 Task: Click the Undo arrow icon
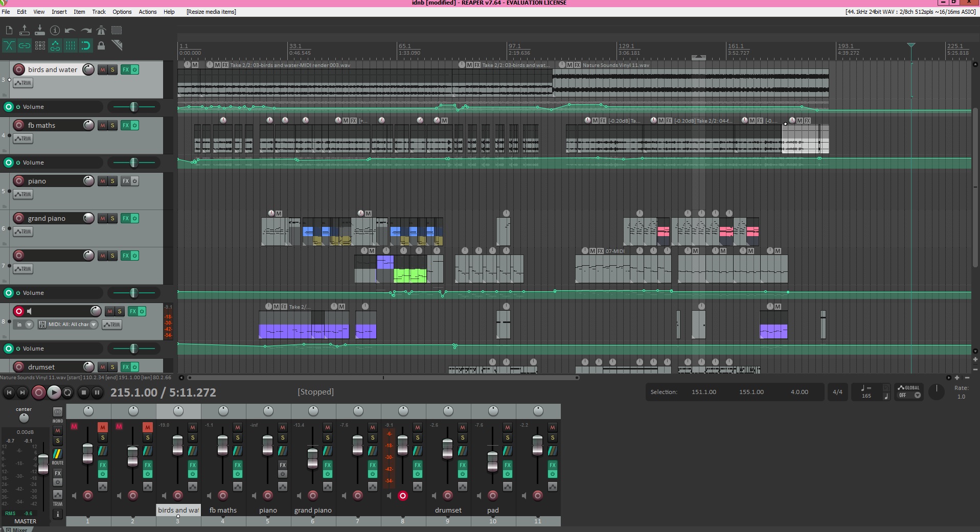coord(71,30)
